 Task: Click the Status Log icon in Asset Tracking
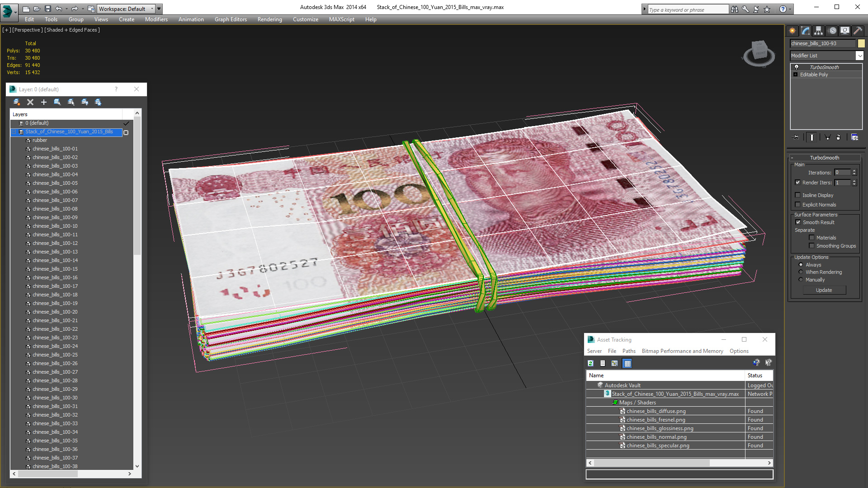603,363
